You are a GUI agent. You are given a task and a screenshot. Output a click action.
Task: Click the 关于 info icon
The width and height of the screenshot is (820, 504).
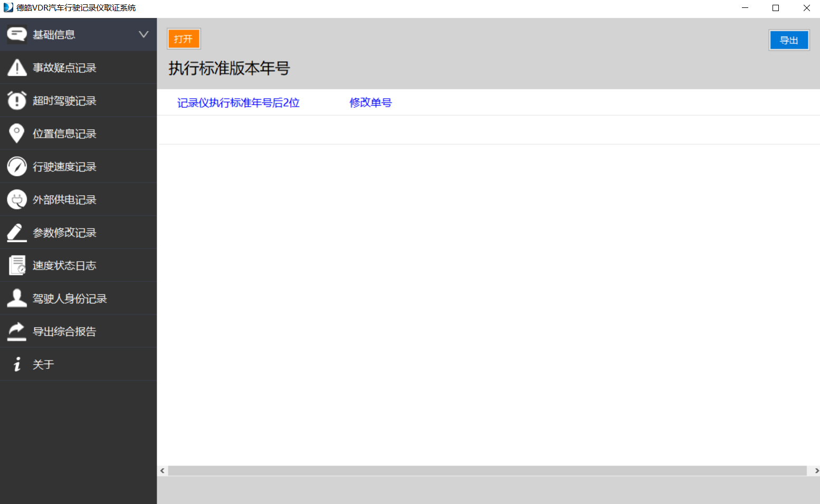[x=17, y=364]
